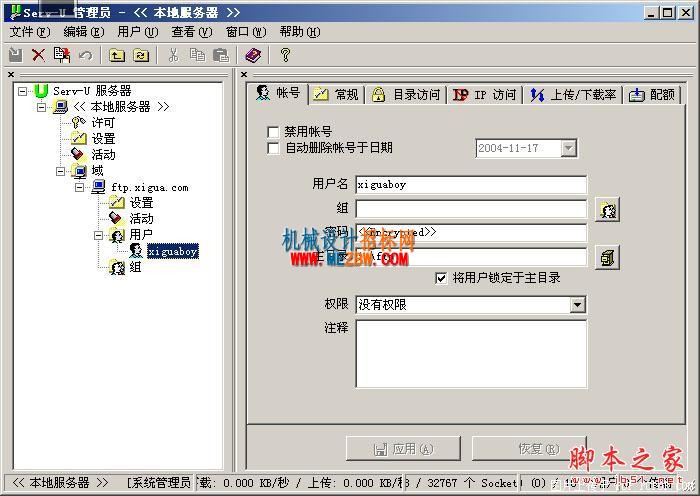Click the red X delete icon

38,55
